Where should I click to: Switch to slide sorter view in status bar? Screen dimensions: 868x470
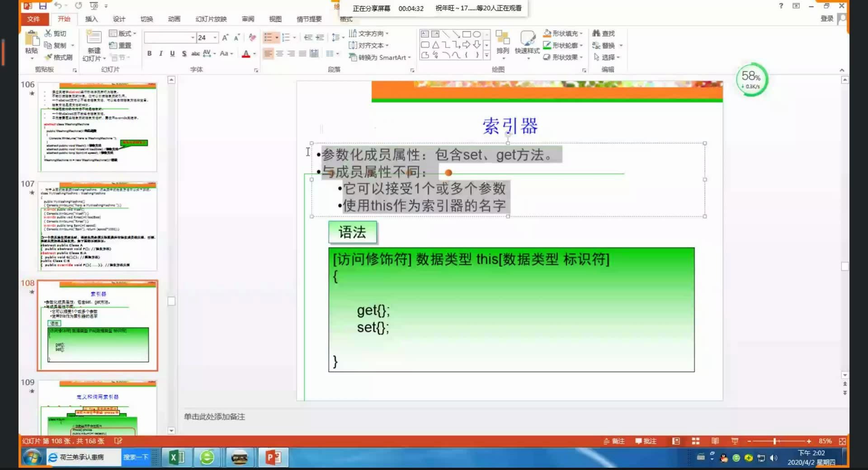pyautogui.click(x=696, y=441)
